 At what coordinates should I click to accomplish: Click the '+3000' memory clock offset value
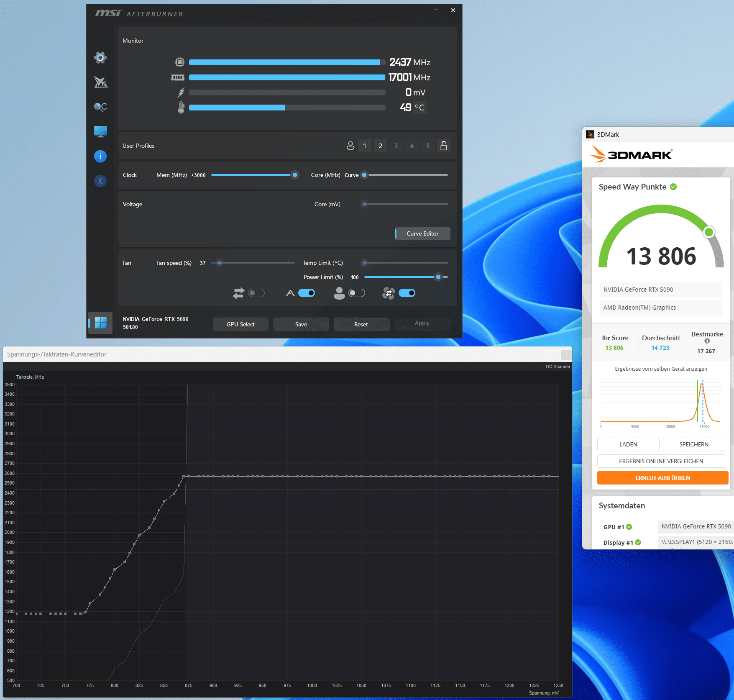(x=198, y=175)
